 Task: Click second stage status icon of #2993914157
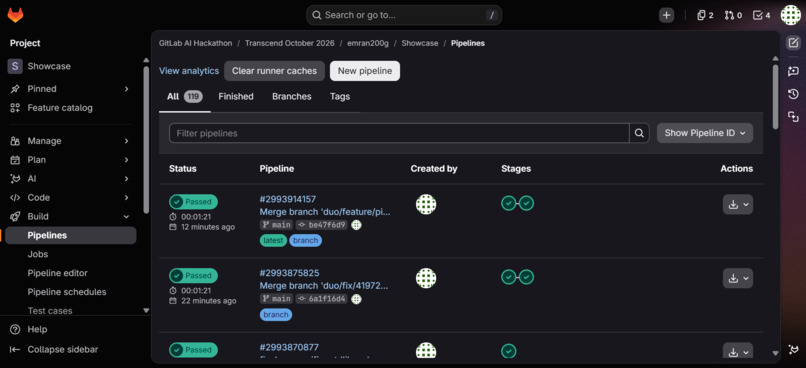point(526,203)
